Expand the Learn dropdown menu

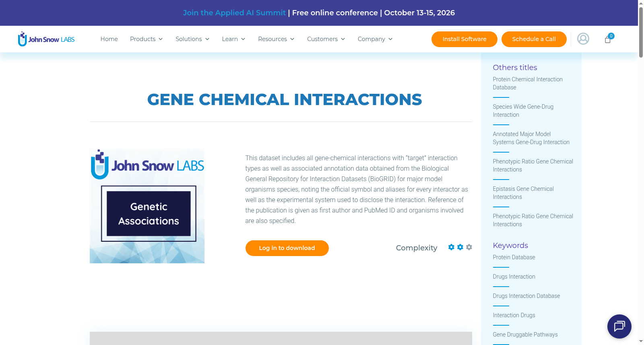(233, 39)
